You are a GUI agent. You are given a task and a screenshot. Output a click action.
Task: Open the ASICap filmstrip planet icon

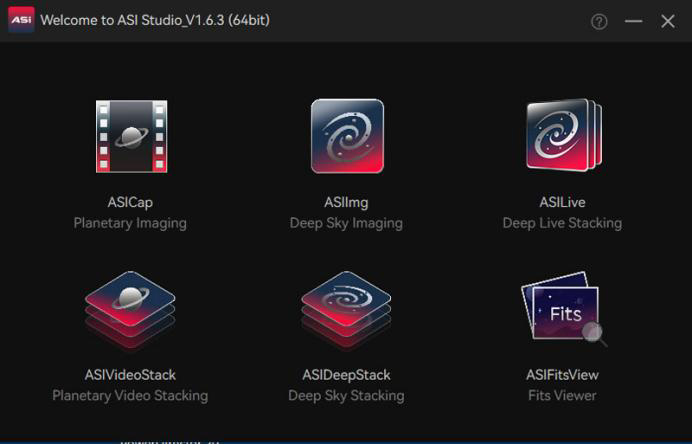point(132,136)
